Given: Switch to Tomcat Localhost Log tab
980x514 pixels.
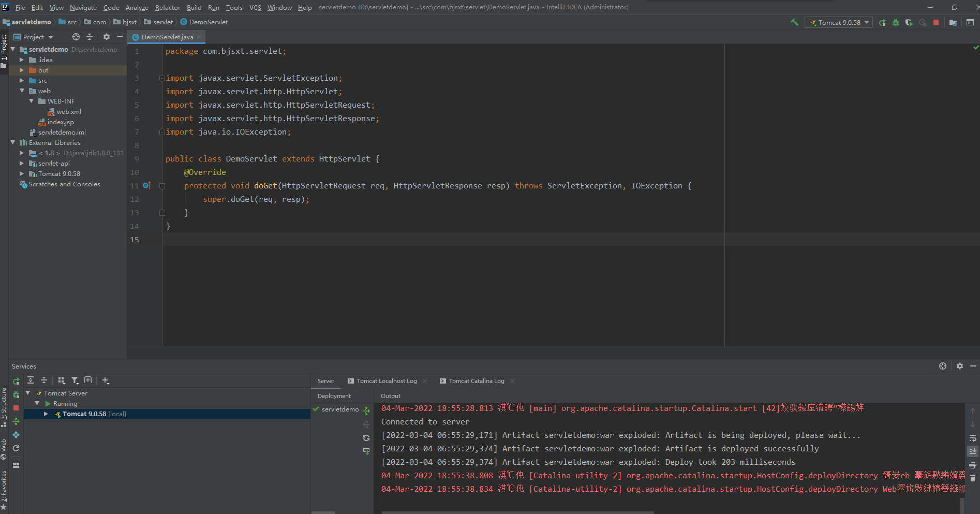Looking at the screenshot, I should (387, 381).
